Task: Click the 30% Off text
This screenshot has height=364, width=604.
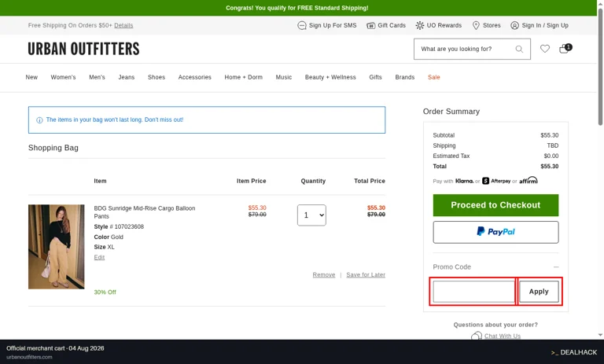Action: coord(105,292)
